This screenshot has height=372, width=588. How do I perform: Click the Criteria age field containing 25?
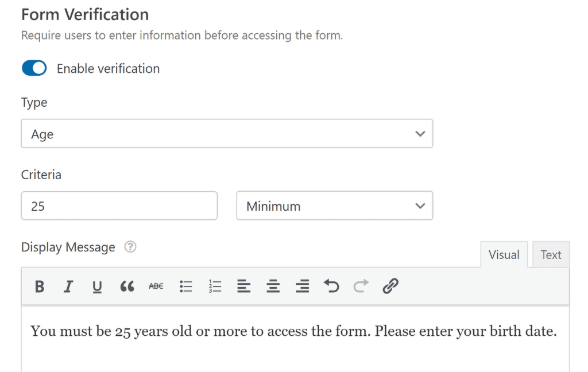pyautogui.click(x=119, y=206)
